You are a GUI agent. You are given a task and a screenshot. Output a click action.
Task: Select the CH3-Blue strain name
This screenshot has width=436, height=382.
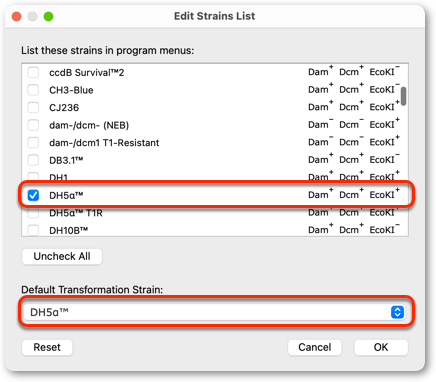[x=71, y=90]
